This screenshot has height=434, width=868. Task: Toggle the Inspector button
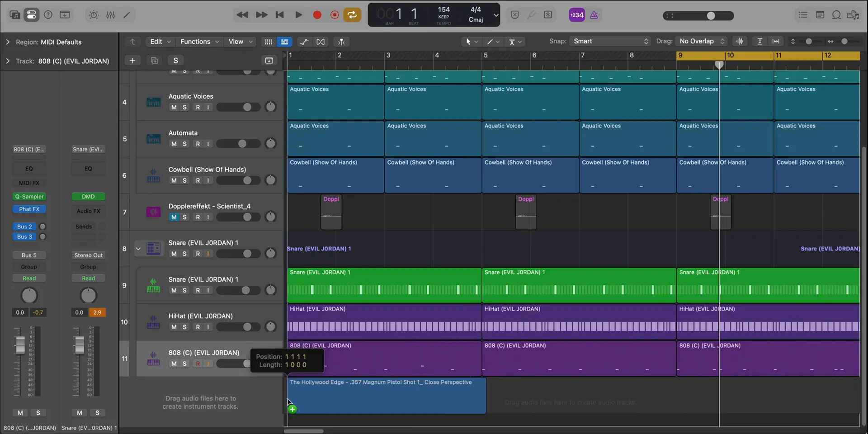[x=31, y=15]
